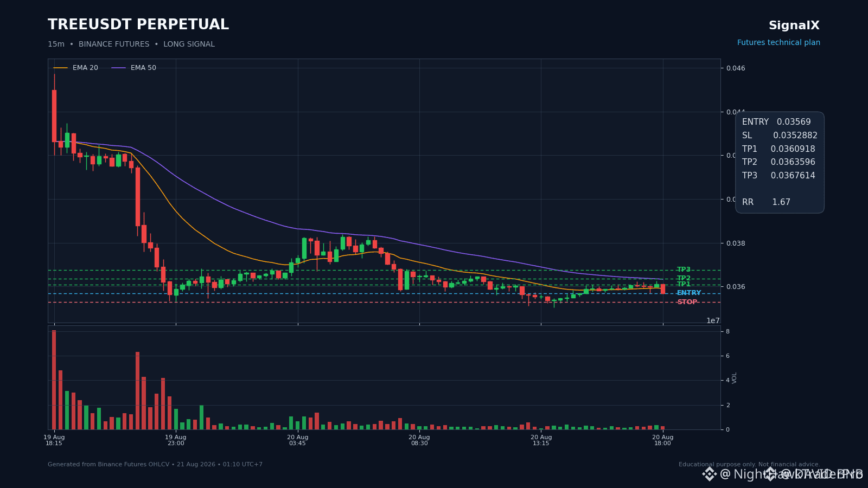868x488 pixels.
Task: Click the 15m Binance Futures Long Signal subtitle
Action: pyautogui.click(x=131, y=44)
